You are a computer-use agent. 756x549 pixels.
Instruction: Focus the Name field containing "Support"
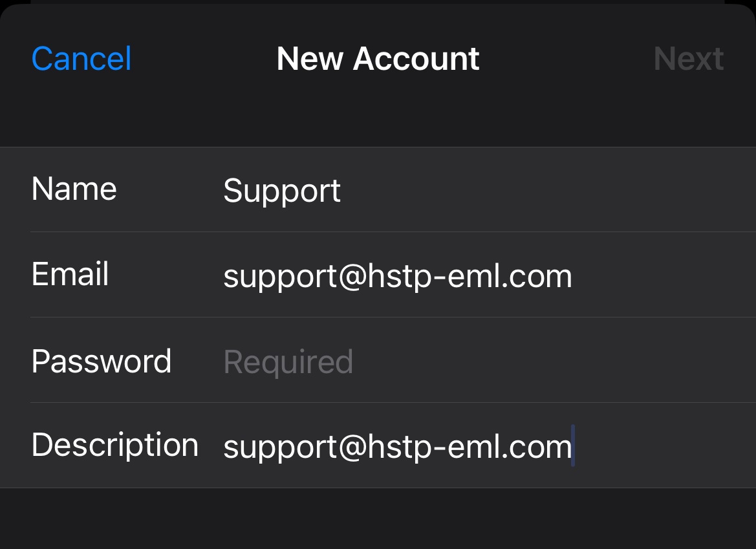[282, 191]
